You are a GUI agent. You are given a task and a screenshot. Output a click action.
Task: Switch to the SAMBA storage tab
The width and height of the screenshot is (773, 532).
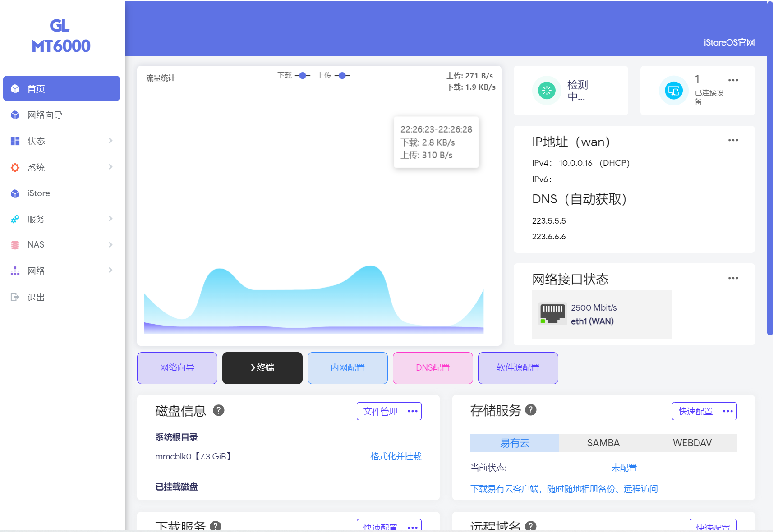pyautogui.click(x=603, y=443)
